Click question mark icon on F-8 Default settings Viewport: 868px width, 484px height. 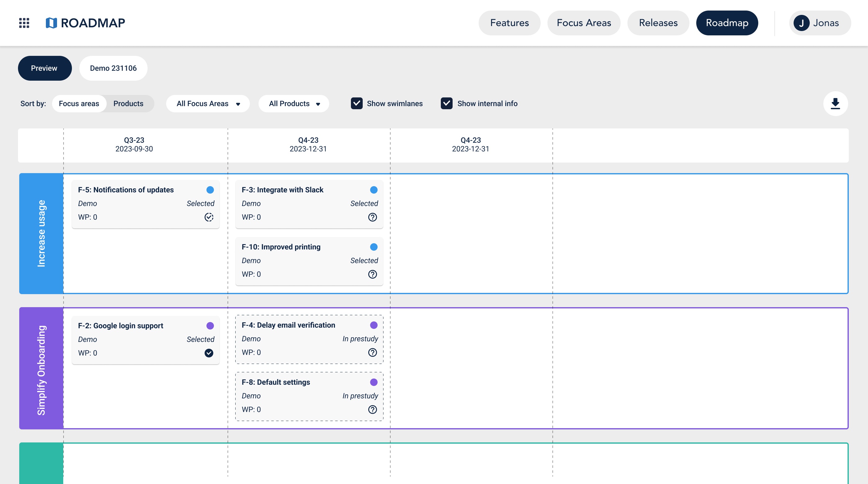372,410
